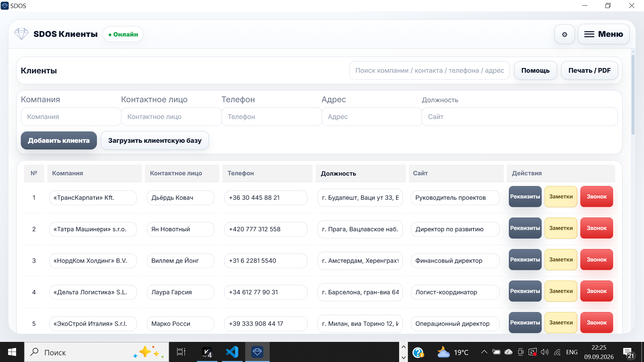
Task: Click cell Операционный директор
Action: pyautogui.click(x=455, y=324)
